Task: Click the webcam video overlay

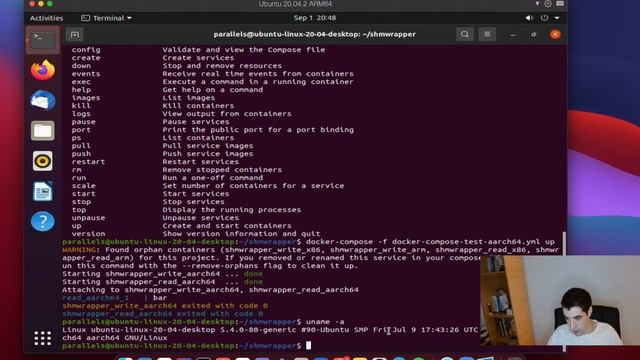Action: (560, 300)
